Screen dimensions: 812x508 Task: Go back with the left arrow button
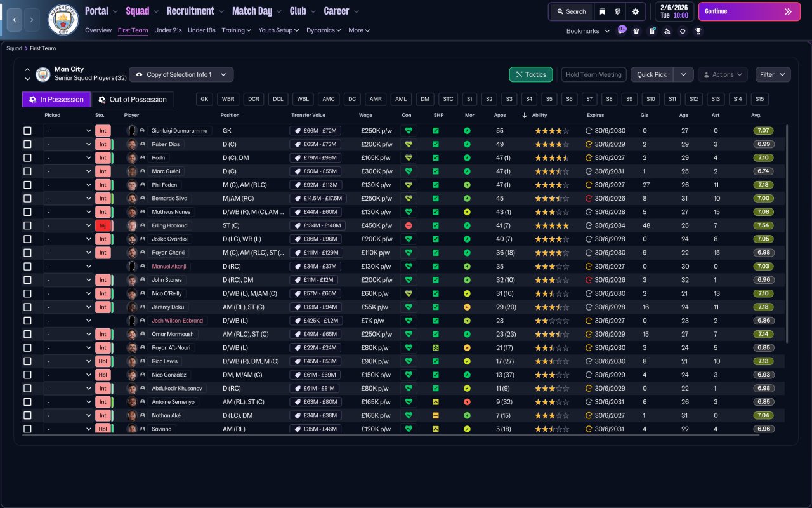pyautogui.click(x=14, y=20)
